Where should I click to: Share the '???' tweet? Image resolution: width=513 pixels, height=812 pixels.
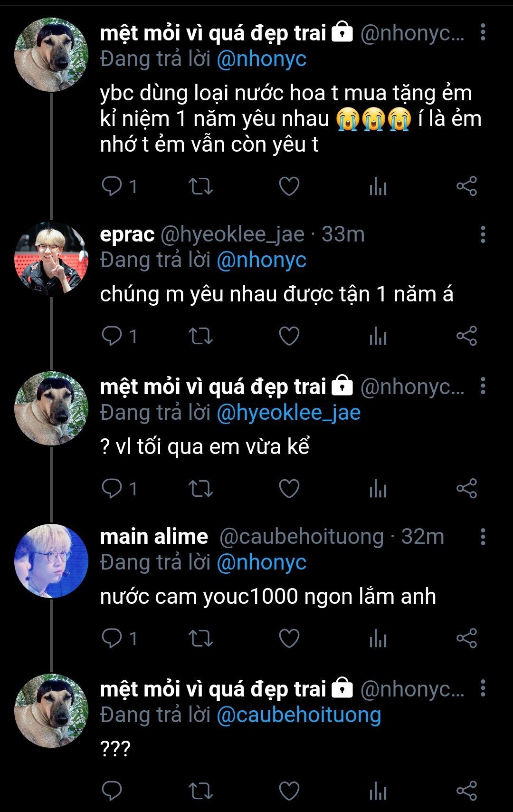pyautogui.click(x=466, y=791)
